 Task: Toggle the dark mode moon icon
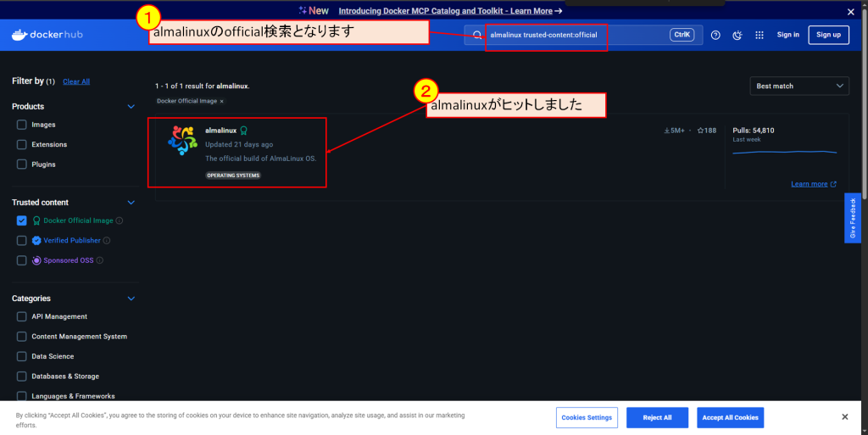tap(737, 35)
